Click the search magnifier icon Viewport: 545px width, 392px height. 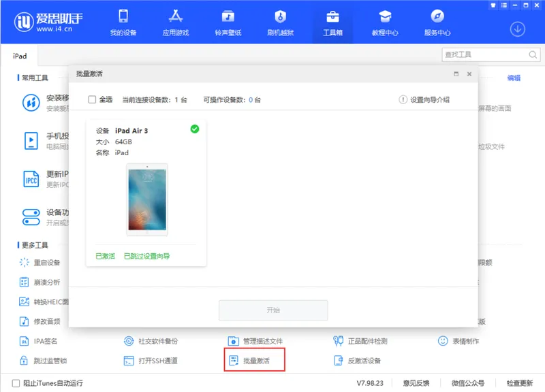point(533,54)
